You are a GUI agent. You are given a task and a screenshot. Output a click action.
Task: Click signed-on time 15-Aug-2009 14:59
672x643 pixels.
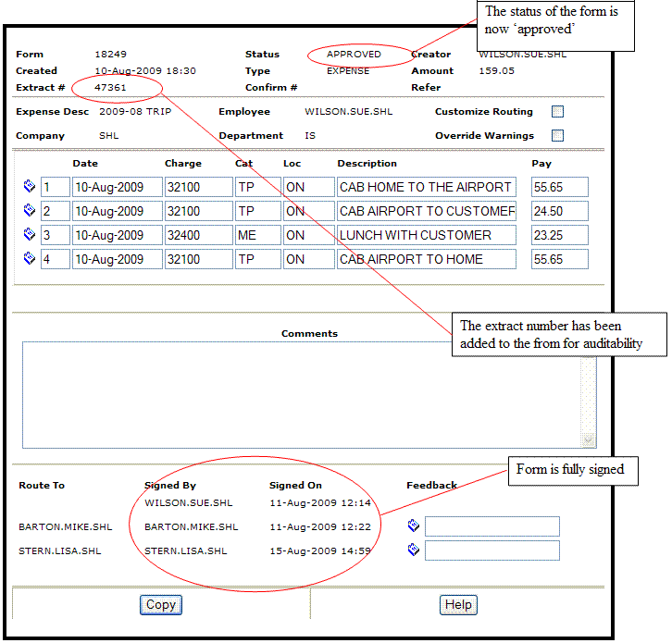click(x=320, y=550)
